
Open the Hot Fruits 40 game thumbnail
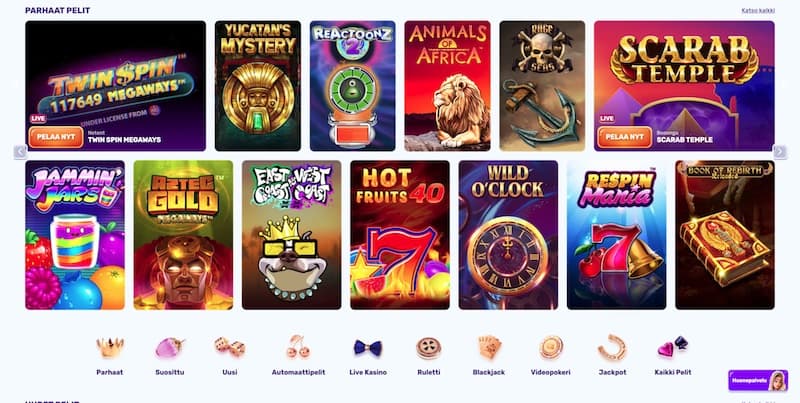[x=400, y=235]
